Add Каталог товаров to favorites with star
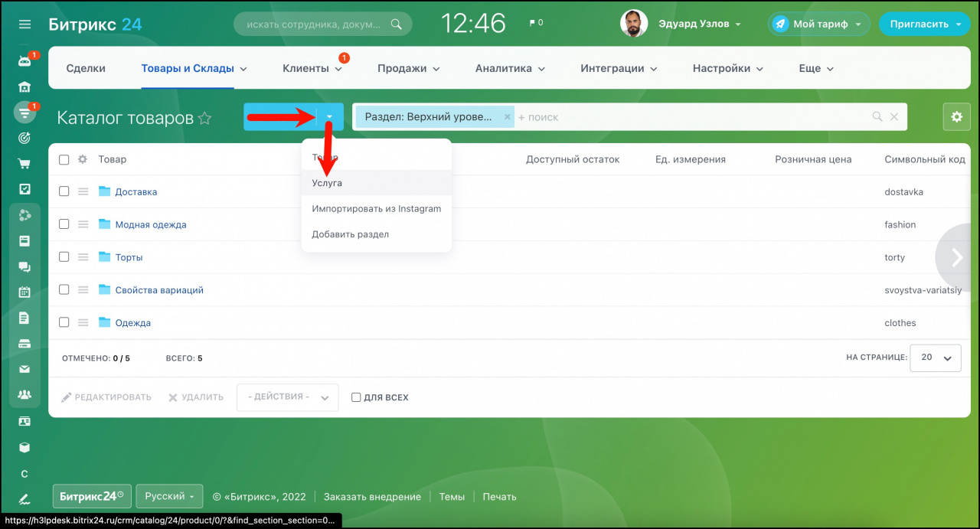 pyautogui.click(x=204, y=118)
